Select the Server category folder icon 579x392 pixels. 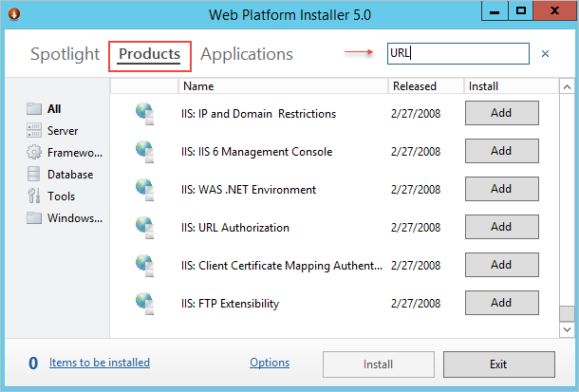(x=34, y=131)
